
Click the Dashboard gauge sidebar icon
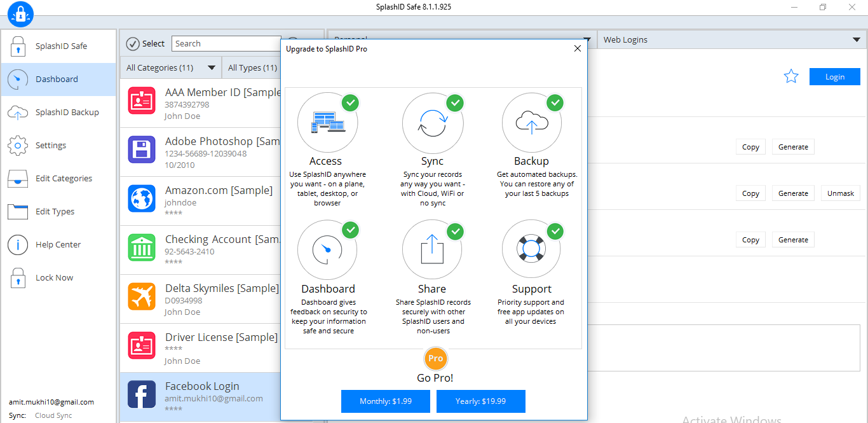point(18,79)
